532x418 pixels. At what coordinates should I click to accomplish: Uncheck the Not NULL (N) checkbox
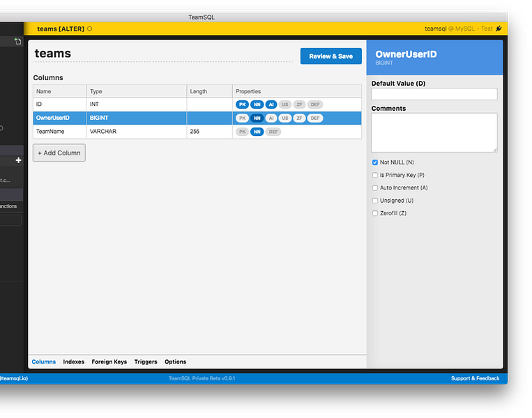click(375, 162)
